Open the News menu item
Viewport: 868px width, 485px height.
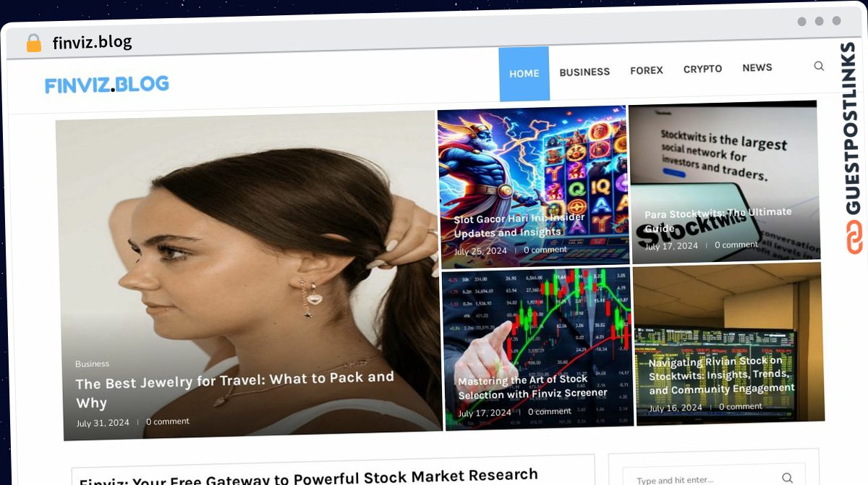[757, 67]
